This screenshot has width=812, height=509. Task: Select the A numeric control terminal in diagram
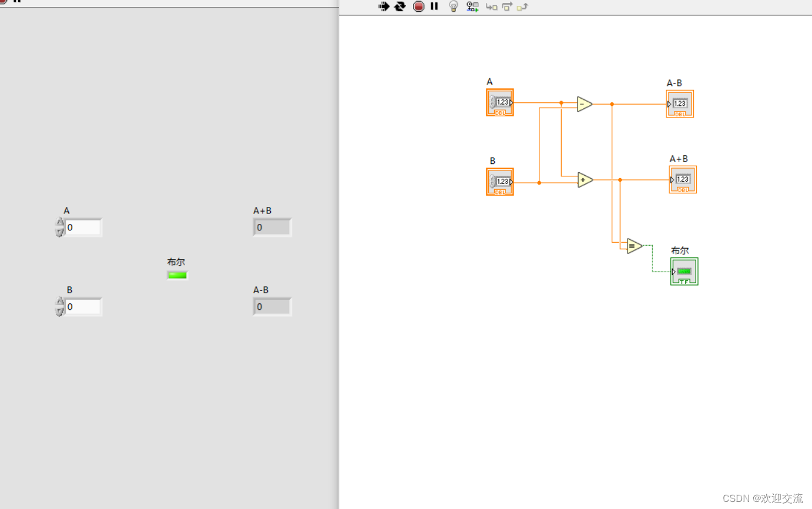point(500,102)
